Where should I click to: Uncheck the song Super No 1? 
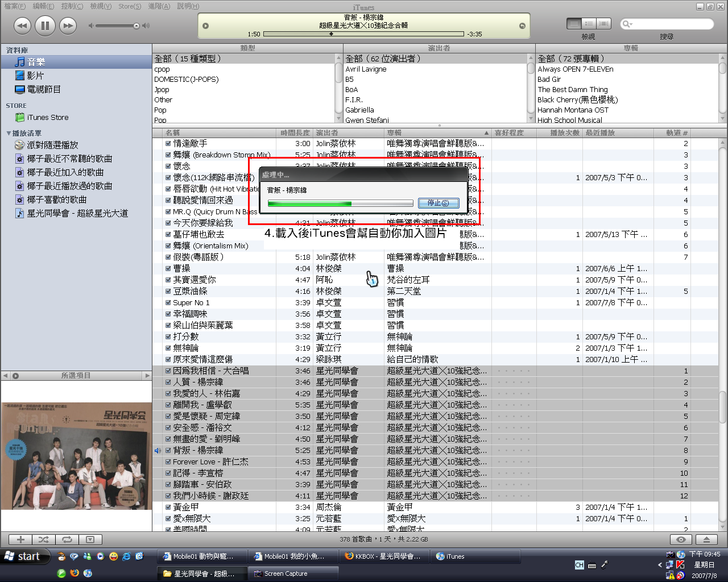point(168,303)
